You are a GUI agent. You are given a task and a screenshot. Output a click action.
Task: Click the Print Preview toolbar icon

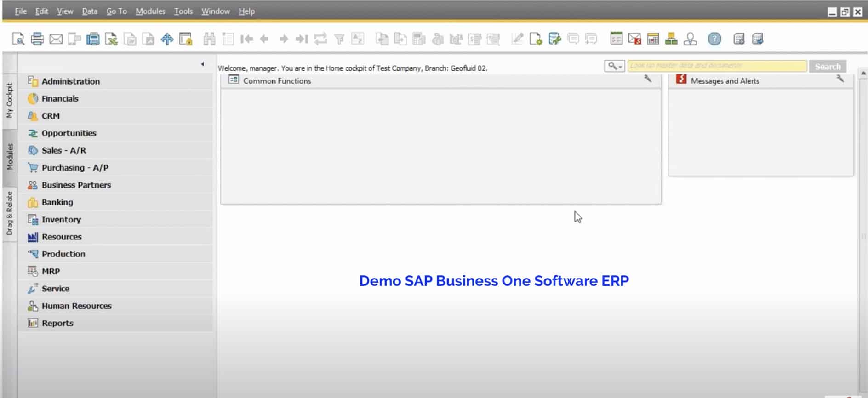click(18, 39)
